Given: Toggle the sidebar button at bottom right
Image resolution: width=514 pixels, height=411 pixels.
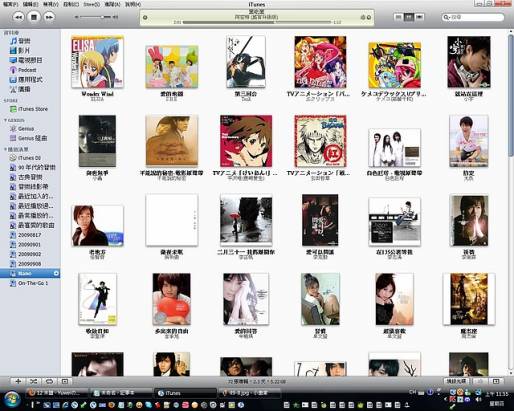Looking at the screenshot, I should (496, 381).
